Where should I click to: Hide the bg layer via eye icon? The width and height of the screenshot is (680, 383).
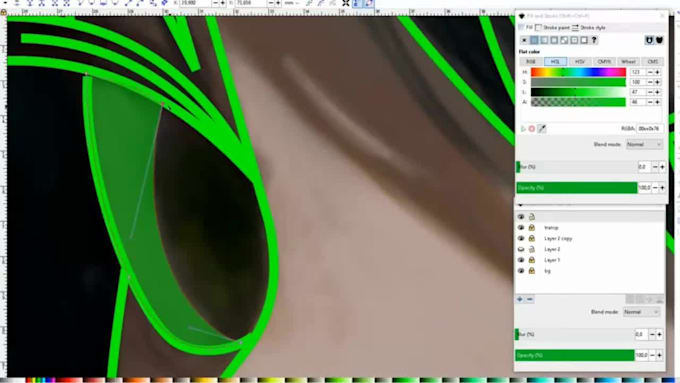[x=521, y=271]
